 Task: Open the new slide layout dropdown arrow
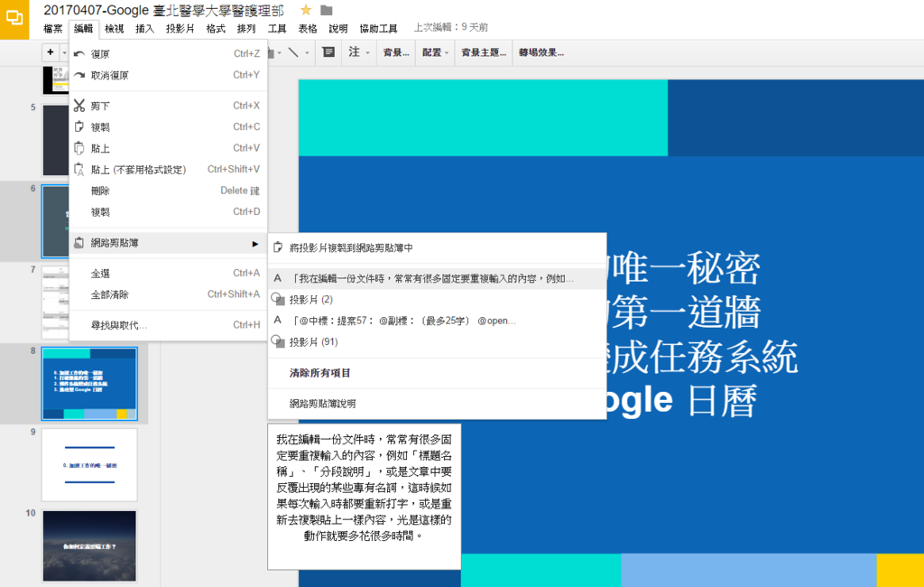tap(64, 53)
